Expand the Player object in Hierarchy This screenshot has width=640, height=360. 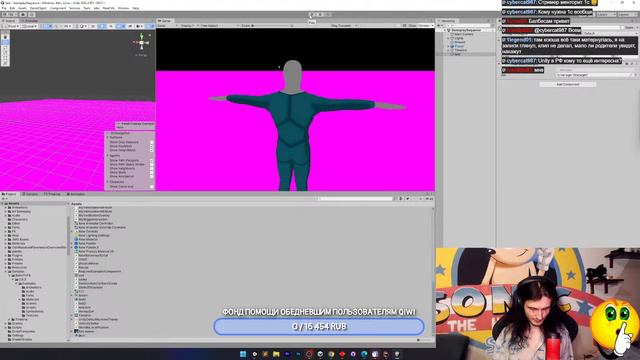449,46
